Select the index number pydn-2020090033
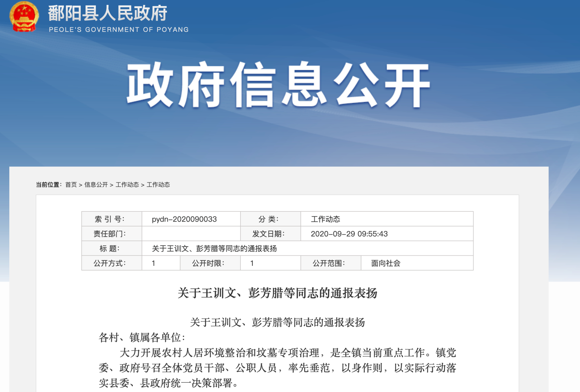The width and height of the screenshot is (580, 392). point(184,219)
